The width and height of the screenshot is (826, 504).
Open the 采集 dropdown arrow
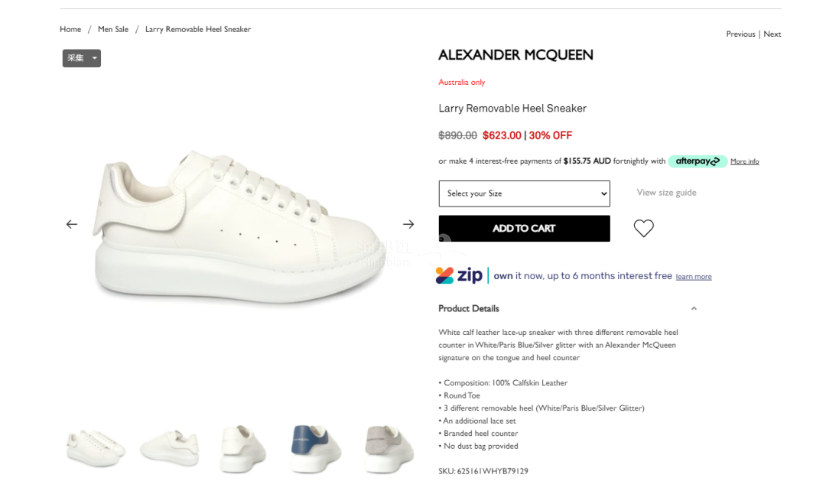point(94,58)
